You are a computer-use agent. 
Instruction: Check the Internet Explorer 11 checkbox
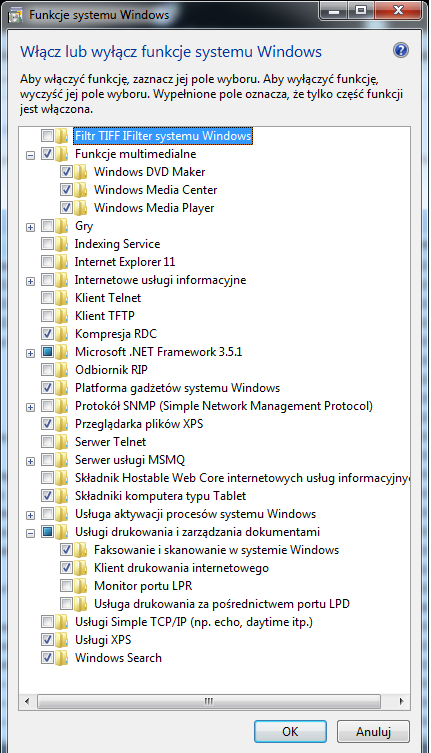(47, 262)
